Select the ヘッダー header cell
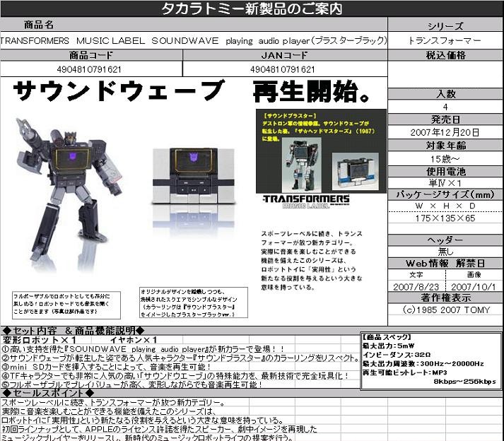Screen dimensions: 504x441 tap(445, 240)
